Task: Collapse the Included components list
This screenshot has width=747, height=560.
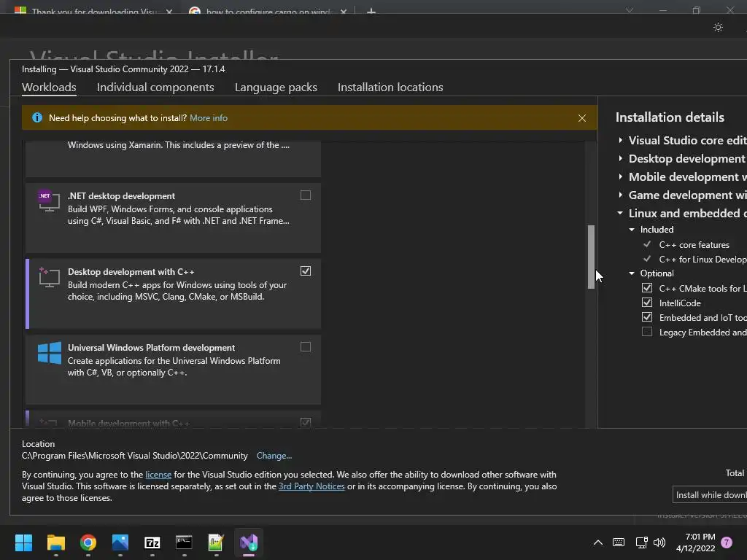Action: pos(632,230)
